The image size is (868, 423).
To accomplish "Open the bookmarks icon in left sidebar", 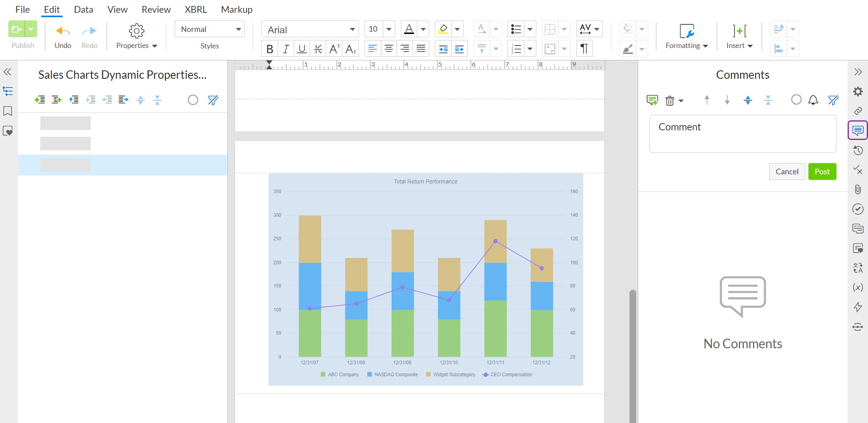I will (x=8, y=111).
